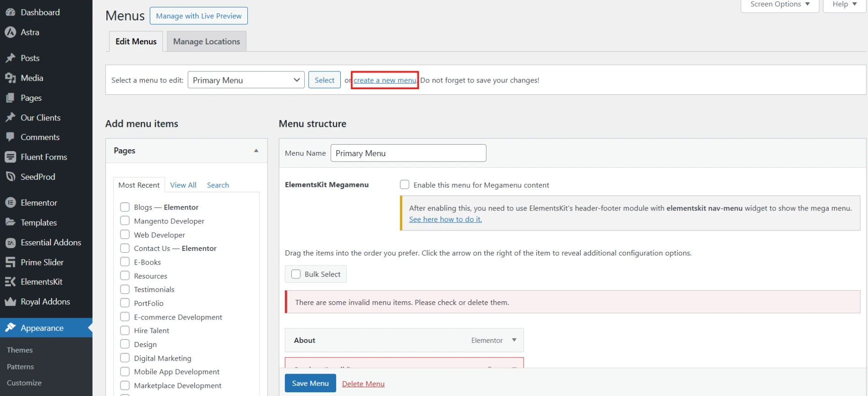Check Mobile App Development checkbox
This screenshot has height=396, width=868.
tap(125, 372)
